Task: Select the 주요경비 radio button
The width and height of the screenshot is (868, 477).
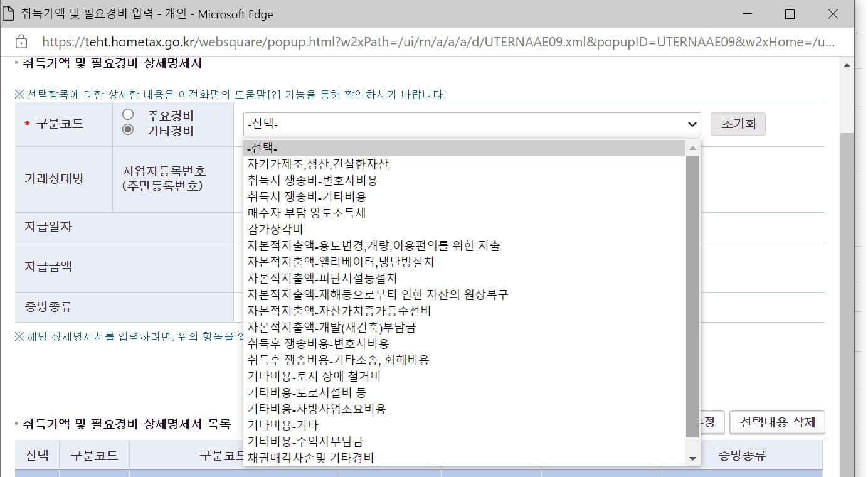Action: pyautogui.click(x=128, y=114)
